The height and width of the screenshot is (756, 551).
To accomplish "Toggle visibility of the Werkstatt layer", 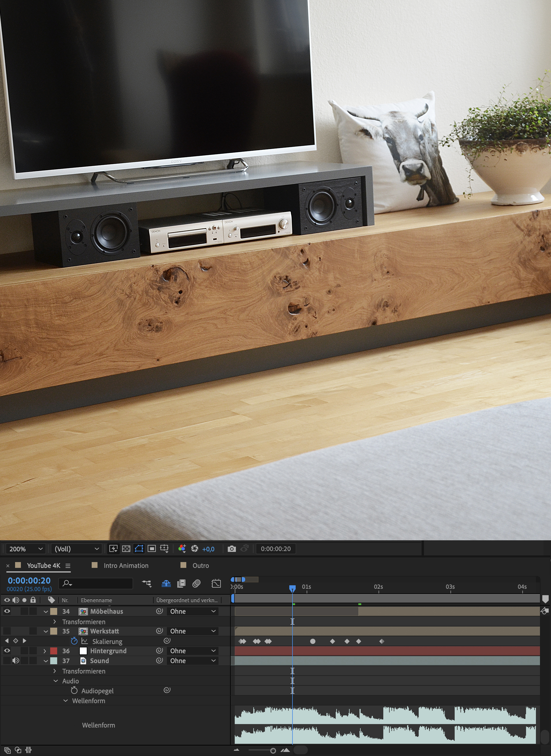I will [x=7, y=631].
